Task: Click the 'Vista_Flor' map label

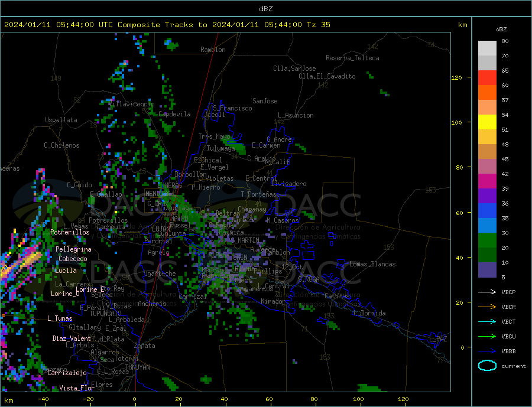Action: pyautogui.click(x=77, y=388)
